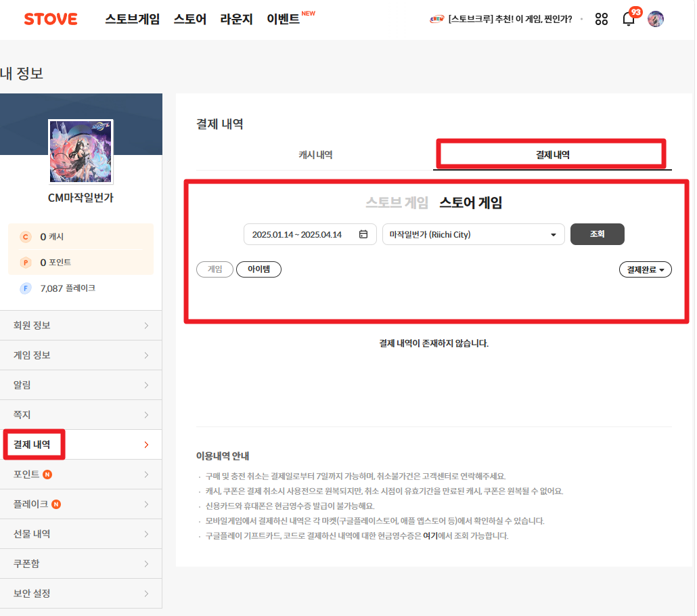
Task: Open the calendar icon in date field
Action: tap(363, 234)
